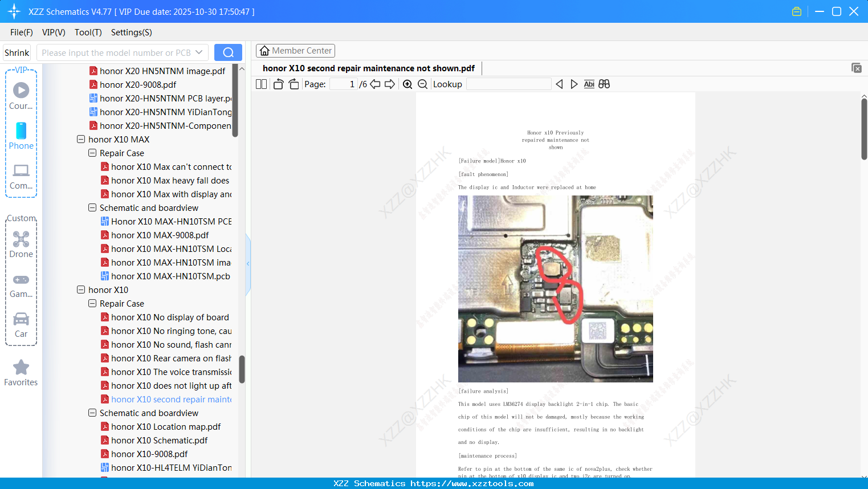Collapse Schematic and boardview under honor X10 MAX
This screenshot has width=868, height=489.
click(x=92, y=207)
